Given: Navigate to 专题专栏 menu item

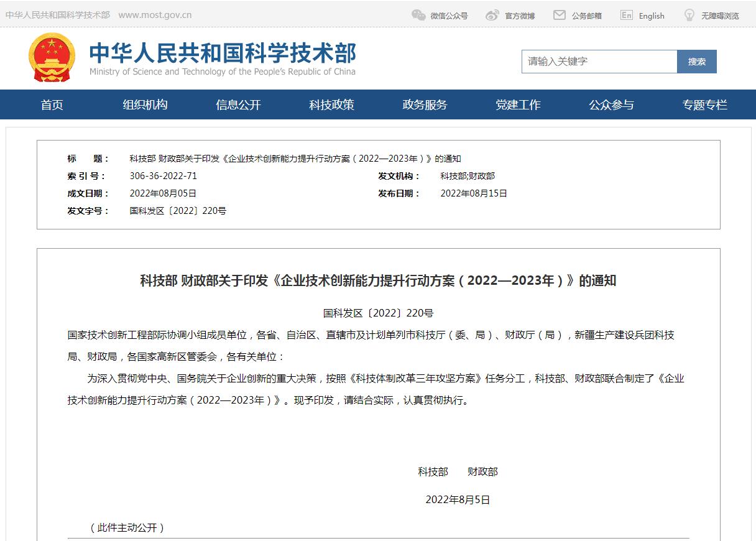Looking at the screenshot, I should pos(704,105).
